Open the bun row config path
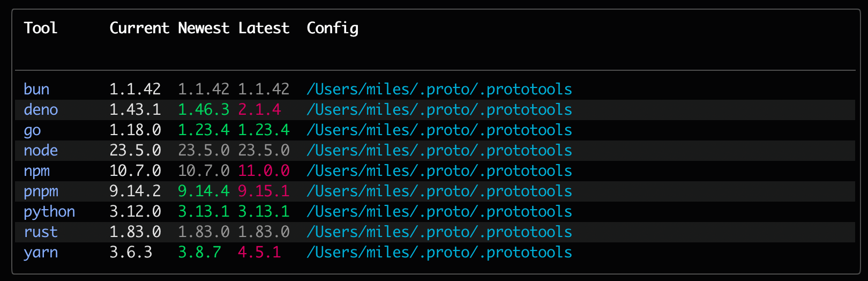Image resolution: width=868 pixels, height=281 pixels. 439,89
